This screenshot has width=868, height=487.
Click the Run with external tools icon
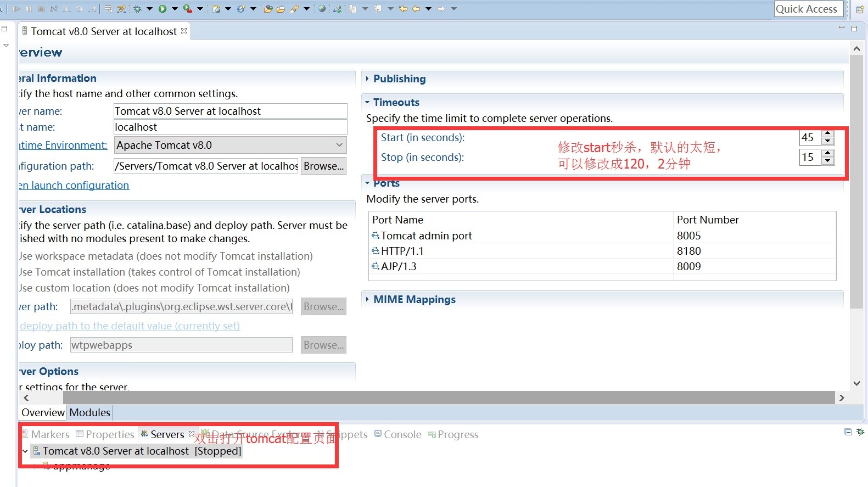[187, 9]
